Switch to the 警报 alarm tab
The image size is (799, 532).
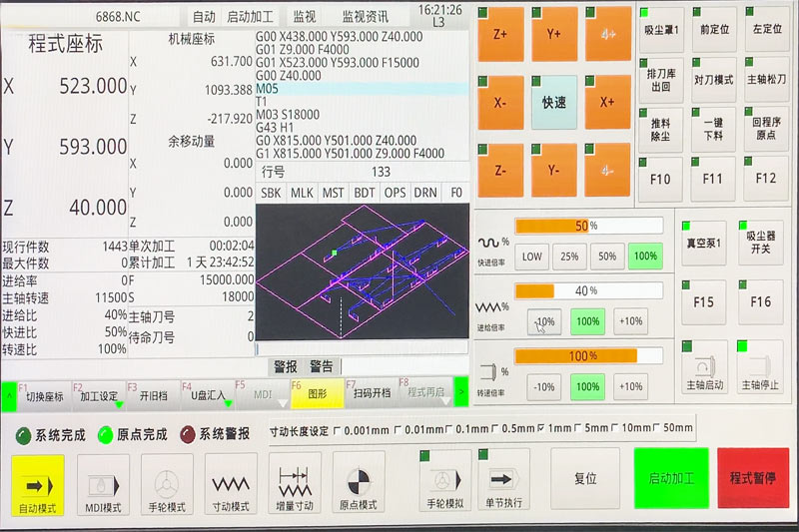(285, 366)
